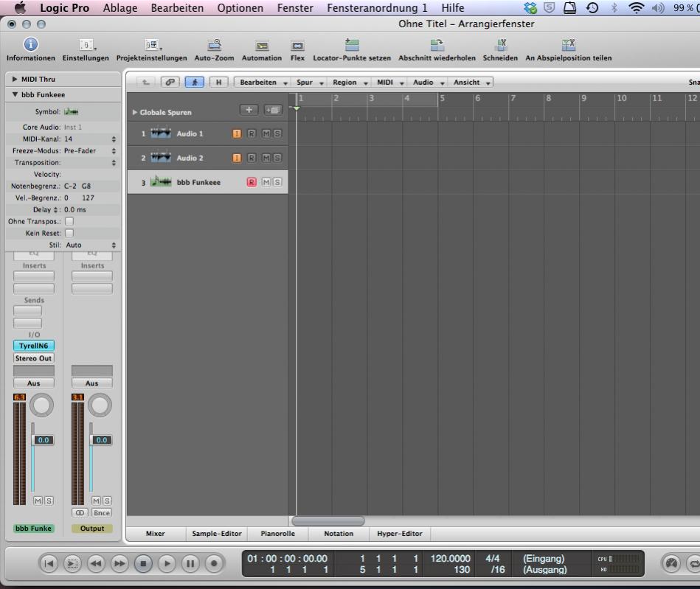Toggle the H hide view button
Image resolution: width=700 pixels, height=589 pixels.
click(x=219, y=82)
